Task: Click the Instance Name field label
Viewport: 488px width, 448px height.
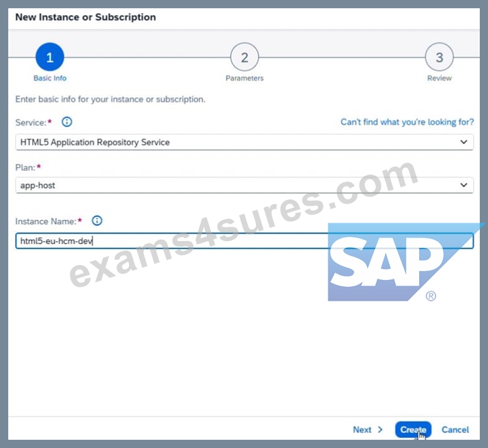Action: point(46,221)
